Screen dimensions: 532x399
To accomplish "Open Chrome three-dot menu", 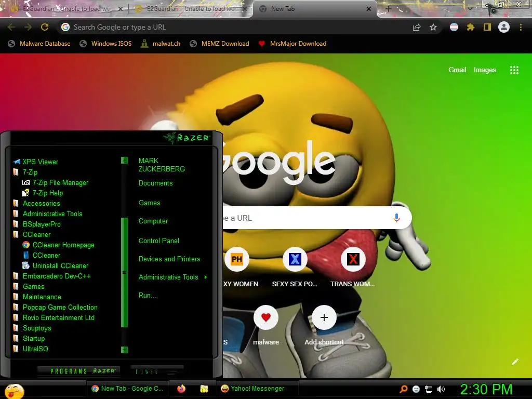I will point(521,27).
